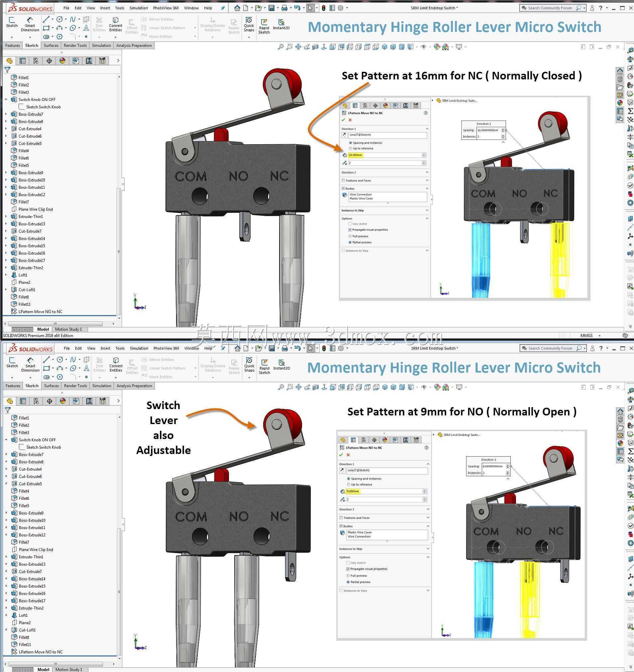Open Insert menu in top window
The width and height of the screenshot is (634, 672).
tap(105, 8)
